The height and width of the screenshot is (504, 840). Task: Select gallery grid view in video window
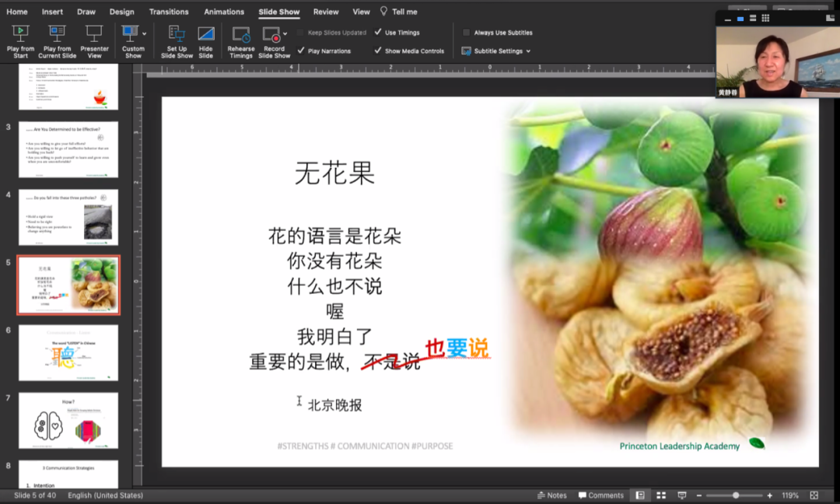pos(765,18)
